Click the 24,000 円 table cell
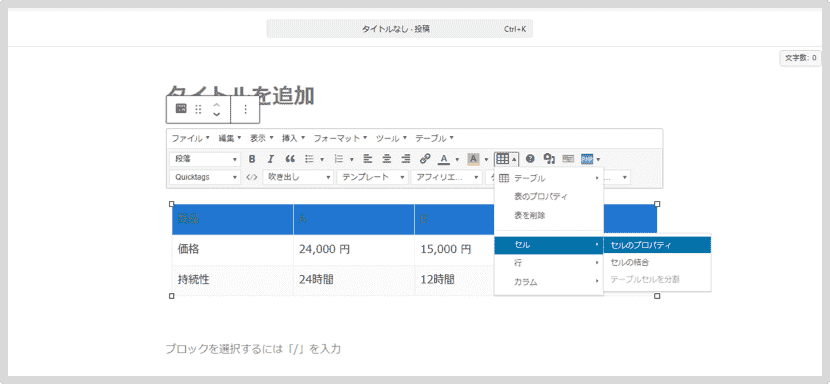830x384 pixels. coord(354,249)
